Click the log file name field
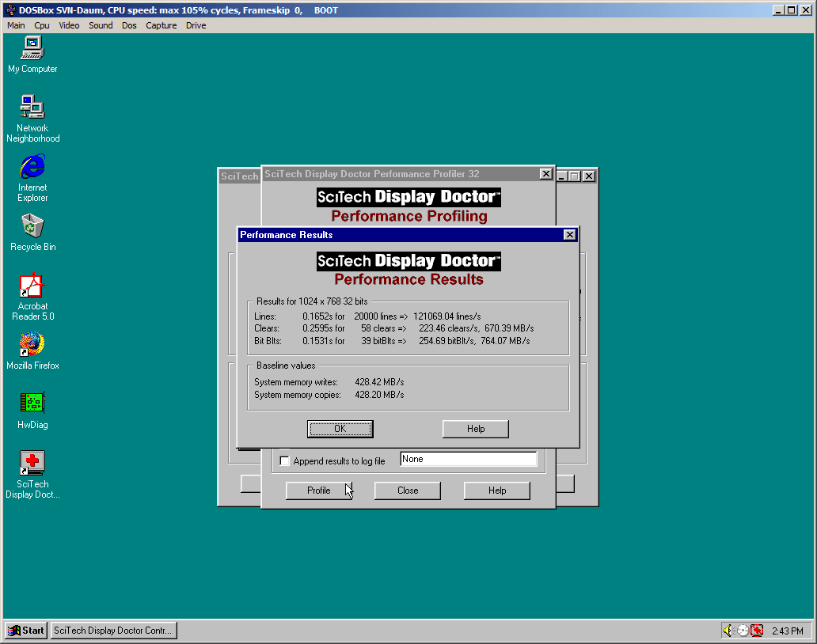Screen dimensions: 817x644 click(x=469, y=459)
